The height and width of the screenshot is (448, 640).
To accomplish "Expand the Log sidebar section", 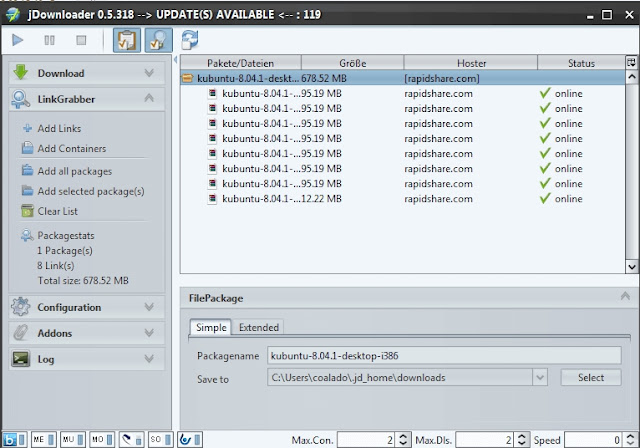I will (x=149, y=359).
